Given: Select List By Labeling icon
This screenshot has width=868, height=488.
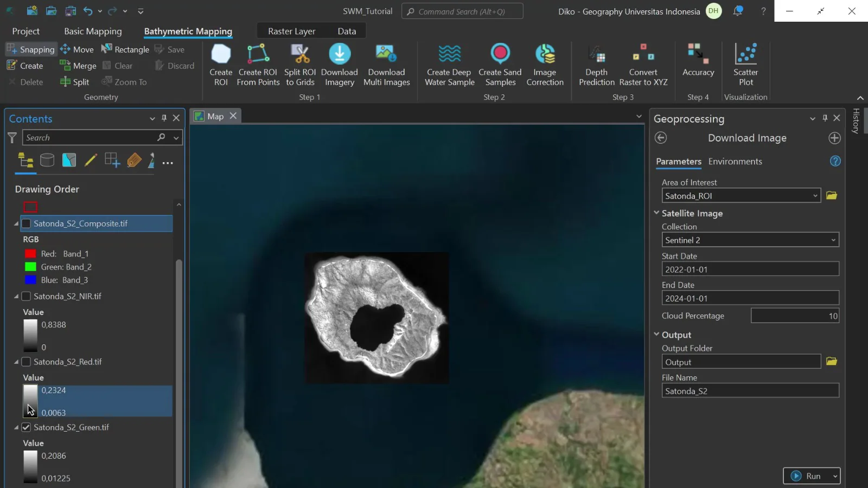Looking at the screenshot, I should (x=134, y=160).
